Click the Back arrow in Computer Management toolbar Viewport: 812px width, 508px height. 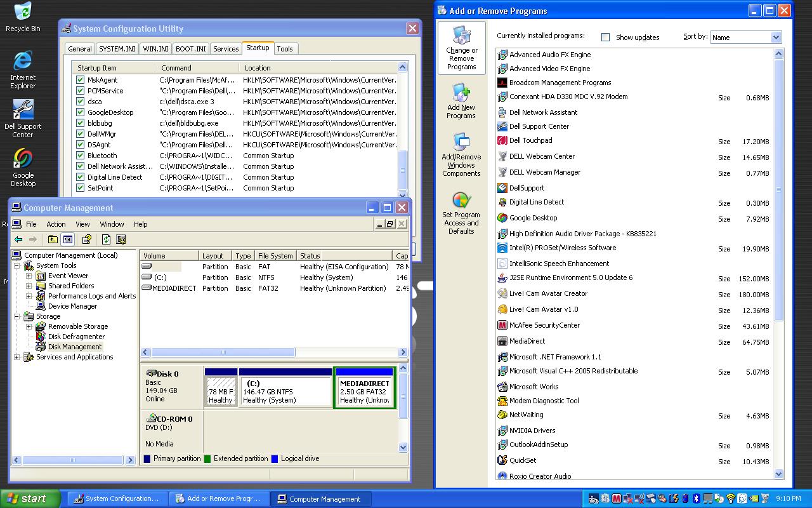[18, 239]
